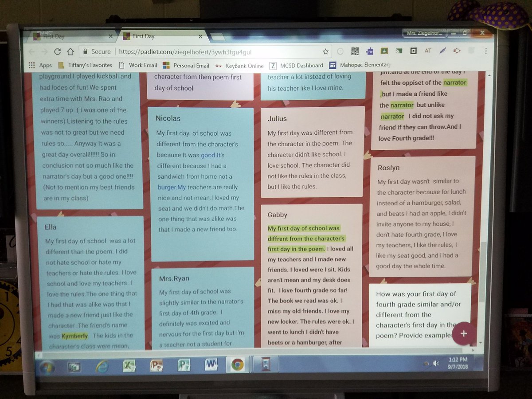Open Ella's post card
Image resolution: width=532 pixels, height=399 pixels.
[x=90, y=283]
